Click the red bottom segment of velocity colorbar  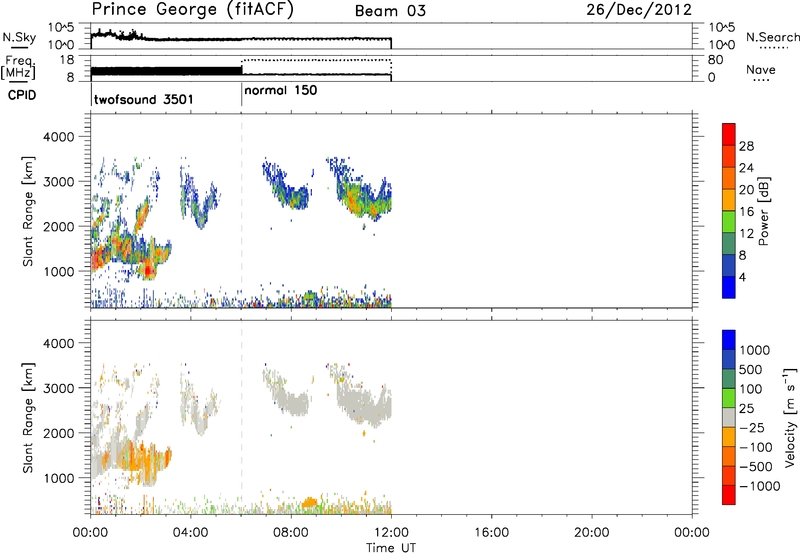729,495
